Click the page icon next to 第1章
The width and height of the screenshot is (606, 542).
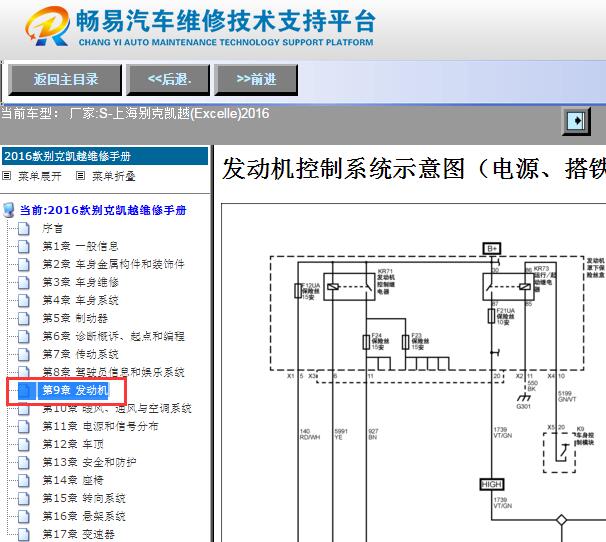coord(24,247)
